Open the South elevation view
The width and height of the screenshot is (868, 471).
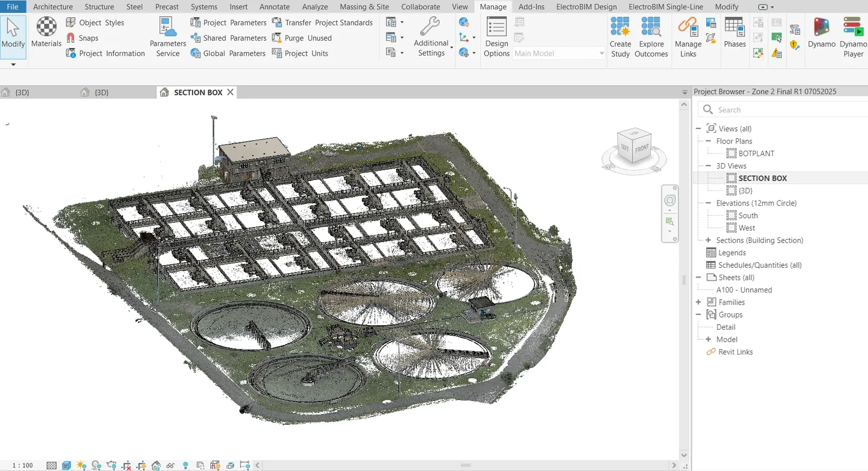[x=748, y=215]
